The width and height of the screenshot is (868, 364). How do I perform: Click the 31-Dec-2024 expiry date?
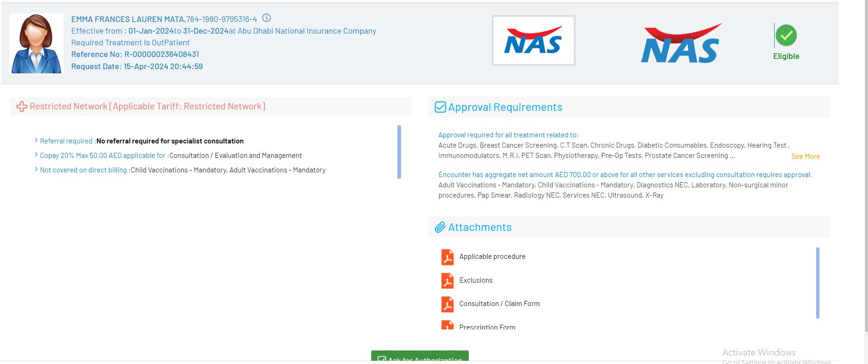(206, 31)
